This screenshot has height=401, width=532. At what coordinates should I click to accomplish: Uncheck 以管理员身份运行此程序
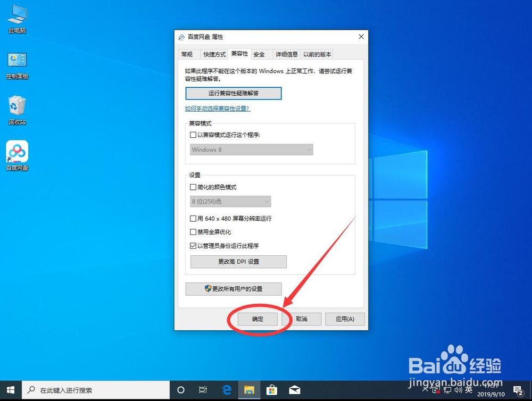point(194,245)
